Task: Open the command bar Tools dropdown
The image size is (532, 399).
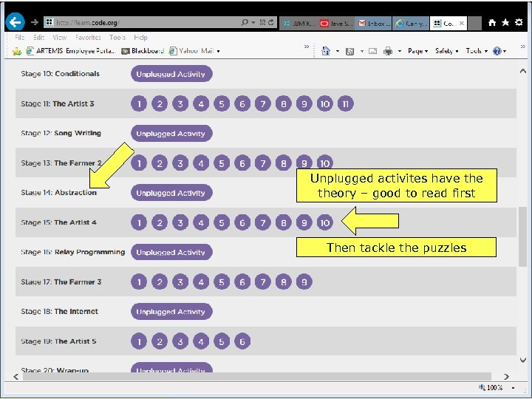Action: [x=477, y=51]
